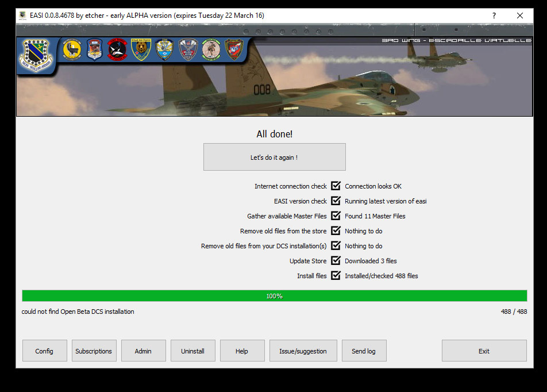Screen dimensions: 547x392
Task: Toggle the Install files checkbox
Action: pos(336,275)
